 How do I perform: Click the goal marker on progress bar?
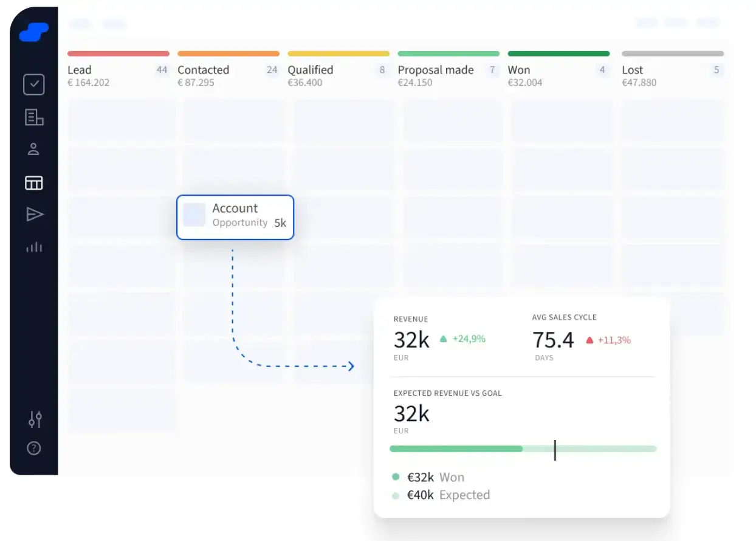(x=555, y=450)
